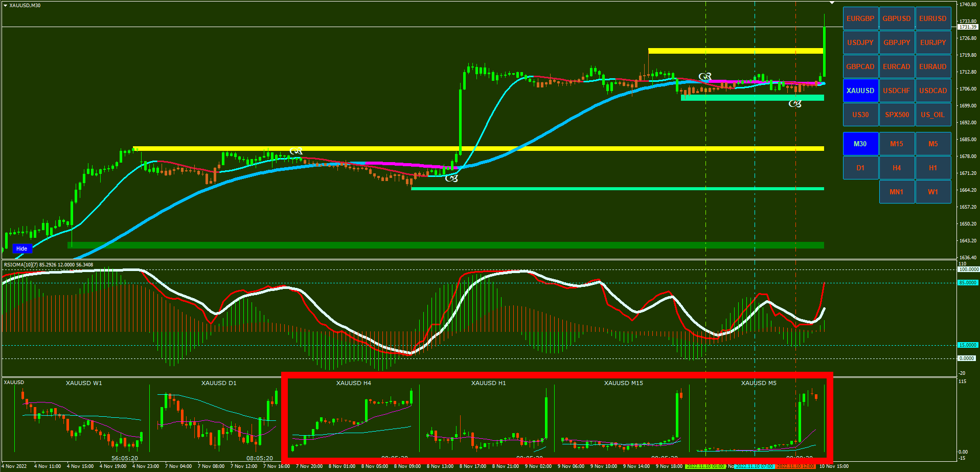Click the 08:05:20 countdown under D1 chart
This screenshot has width=980, height=472.
[260, 458]
